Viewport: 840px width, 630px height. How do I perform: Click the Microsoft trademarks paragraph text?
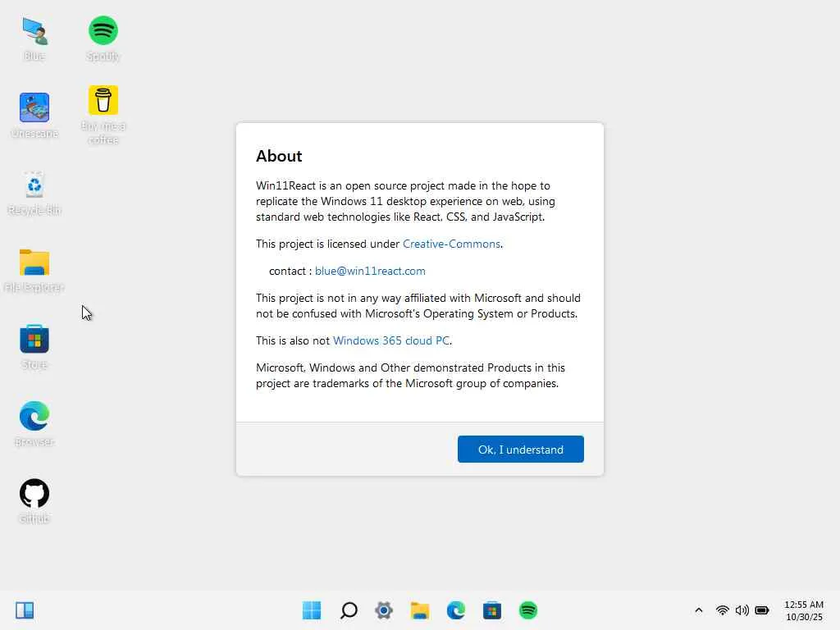click(x=410, y=376)
